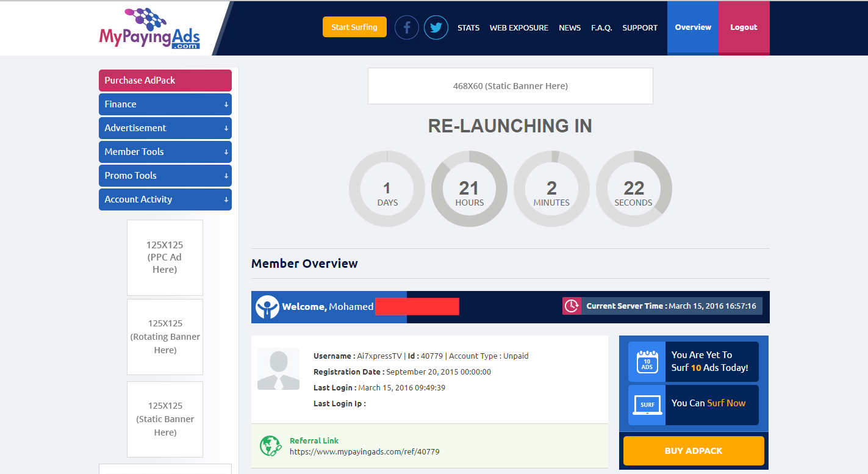Image resolution: width=868 pixels, height=474 pixels.
Task: Click the DAYS countdown dial
Action: pyautogui.click(x=387, y=189)
